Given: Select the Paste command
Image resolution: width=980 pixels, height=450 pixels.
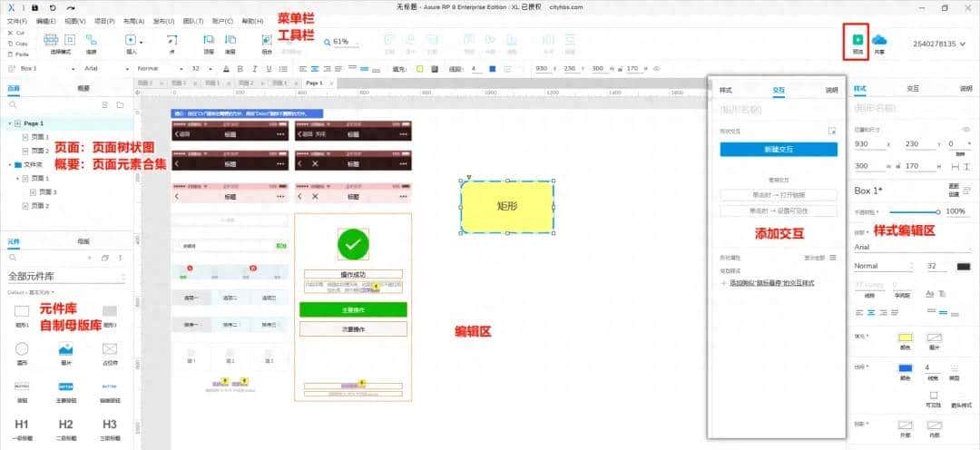Looking at the screenshot, I should 19,54.
